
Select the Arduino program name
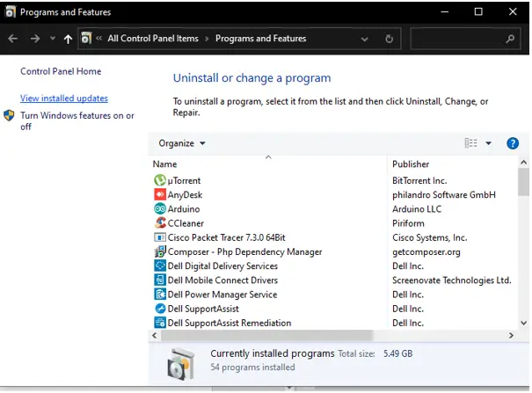[184, 209]
